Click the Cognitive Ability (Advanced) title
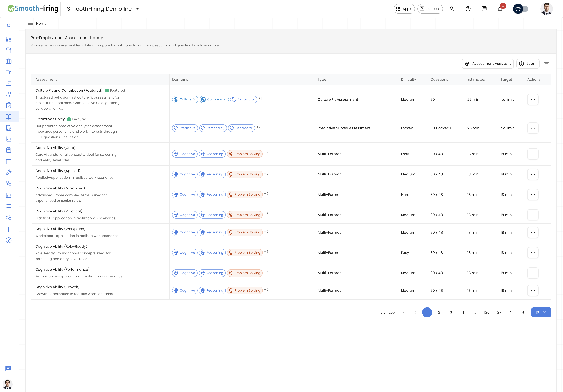The image size is (563, 392). click(x=60, y=188)
